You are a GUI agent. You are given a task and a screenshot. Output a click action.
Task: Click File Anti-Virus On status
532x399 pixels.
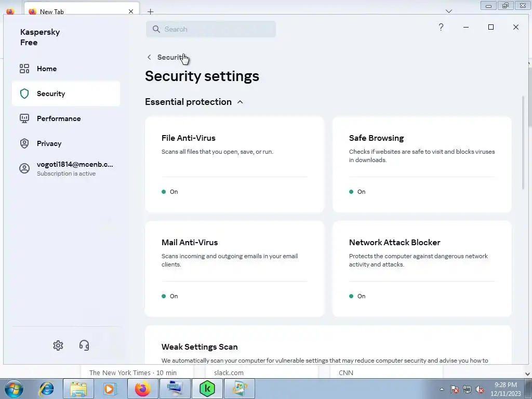(x=170, y=192)
